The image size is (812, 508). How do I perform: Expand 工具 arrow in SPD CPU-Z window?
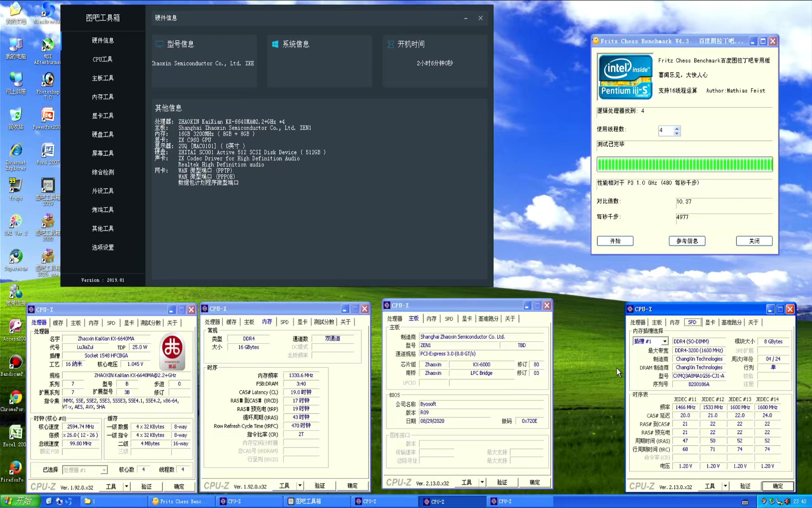pos(725,486)
